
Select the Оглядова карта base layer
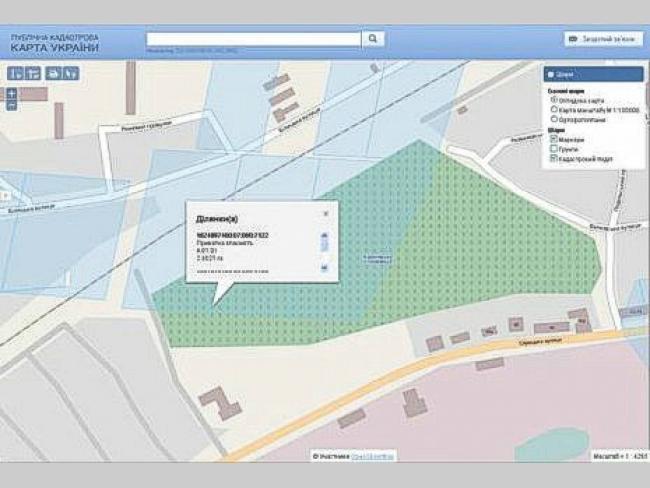554,100
